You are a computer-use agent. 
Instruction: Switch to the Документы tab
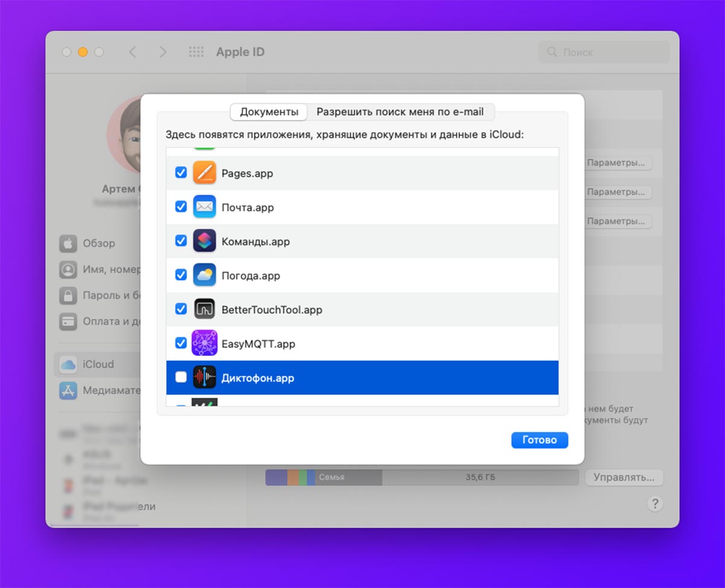(x=269, y=112)
